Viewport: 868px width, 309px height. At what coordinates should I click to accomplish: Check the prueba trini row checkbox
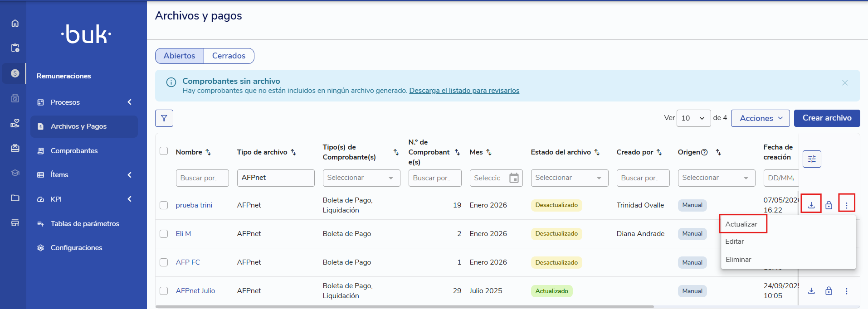tap(164, 205)
